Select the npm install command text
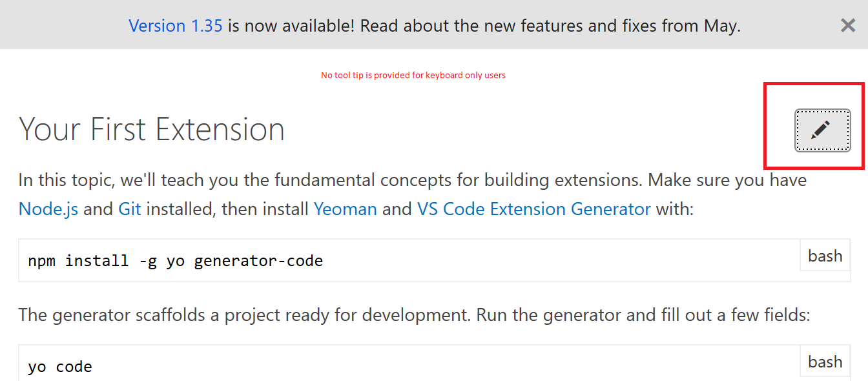 click(174, 260)
